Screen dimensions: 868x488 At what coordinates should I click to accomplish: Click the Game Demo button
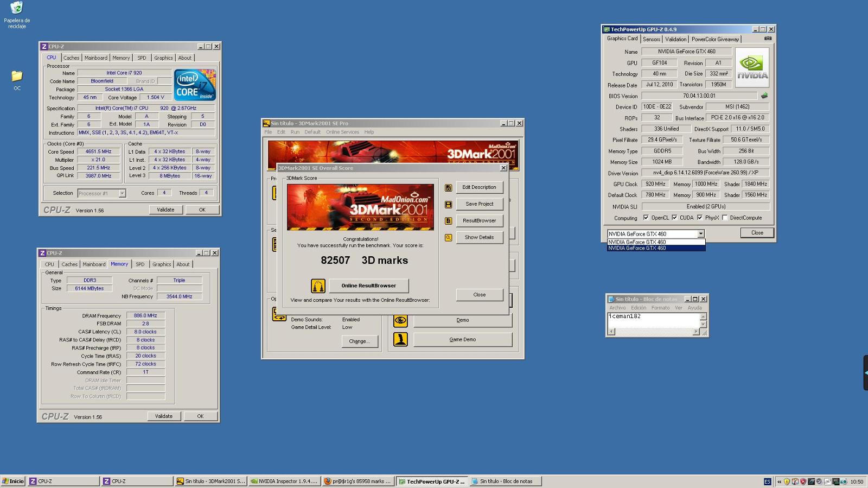pyautogui.click(x=463, y=340)
